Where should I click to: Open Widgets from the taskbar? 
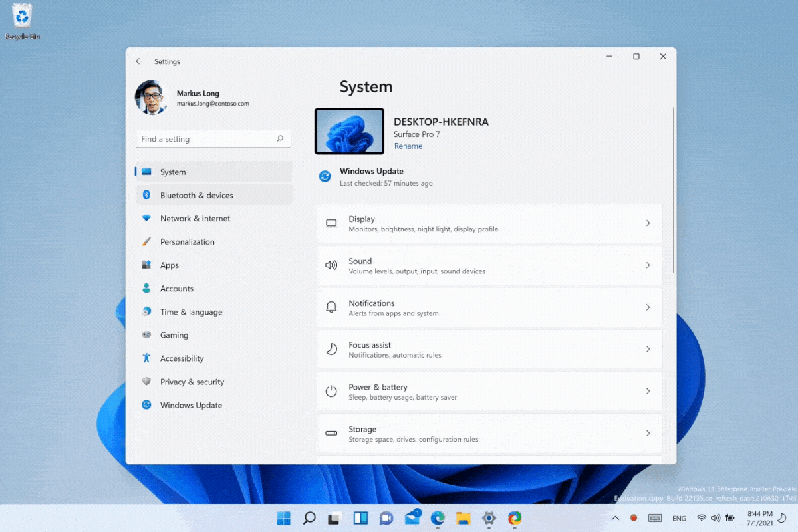(x=360, y=518)
